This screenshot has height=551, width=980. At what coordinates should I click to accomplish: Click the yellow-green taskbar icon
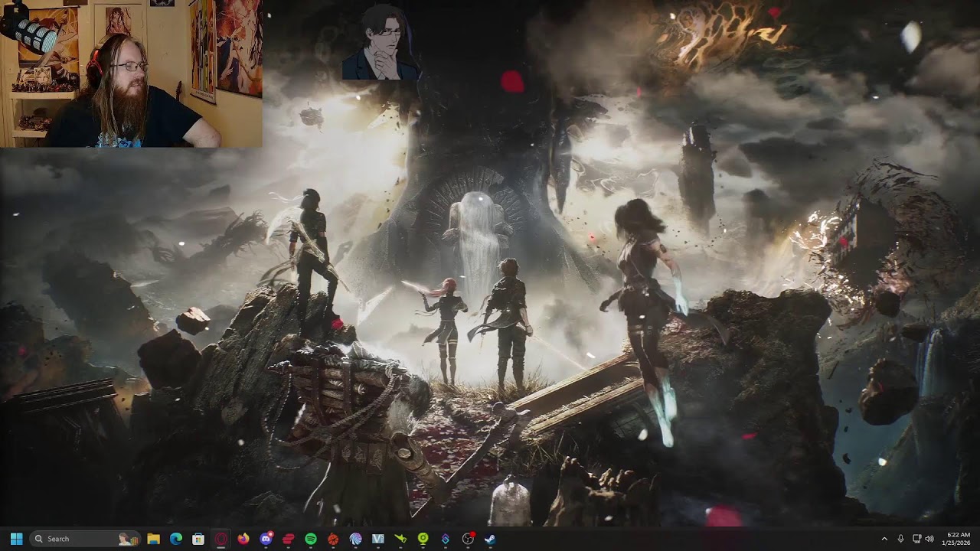coord(400,539)
